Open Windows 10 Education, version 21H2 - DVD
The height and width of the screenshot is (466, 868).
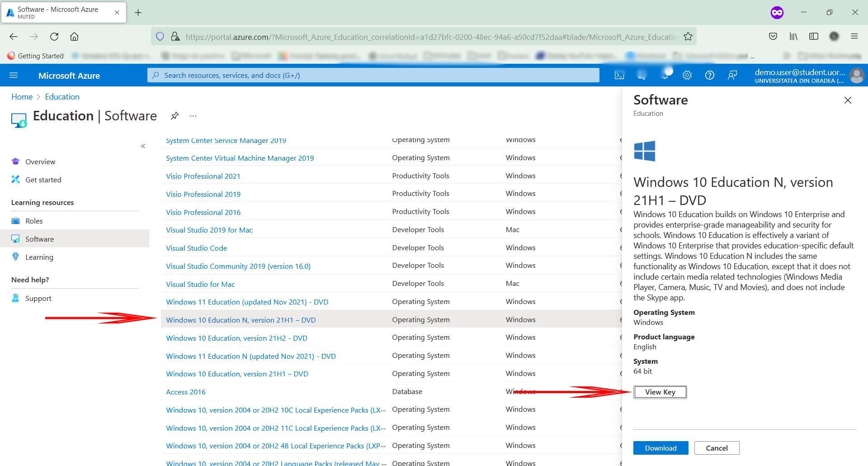pos(236,338)
